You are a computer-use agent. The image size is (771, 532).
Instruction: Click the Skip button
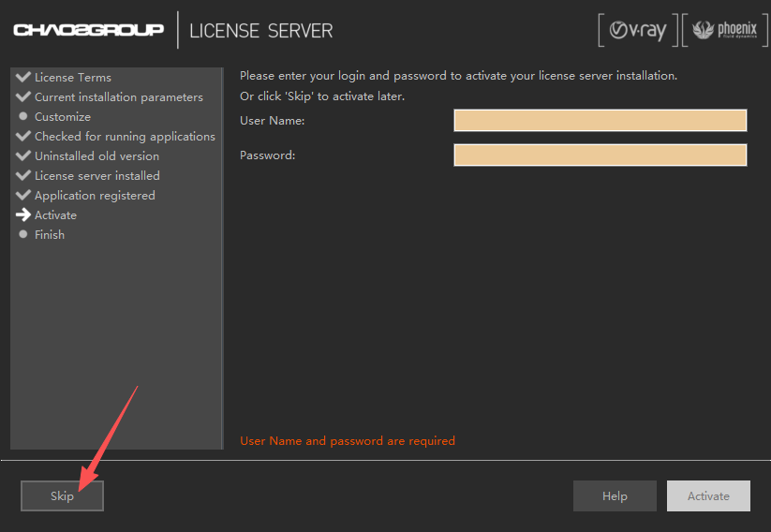(62, 495)
